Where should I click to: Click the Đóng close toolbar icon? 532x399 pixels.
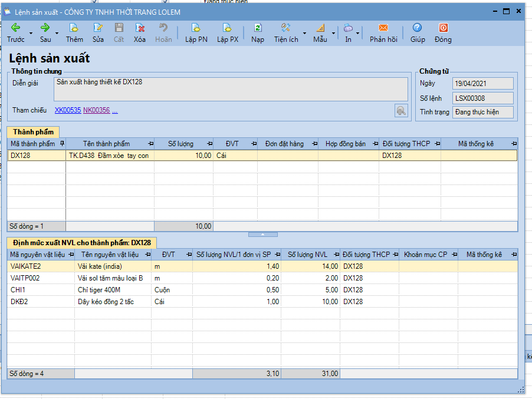(x=443, y=28)
